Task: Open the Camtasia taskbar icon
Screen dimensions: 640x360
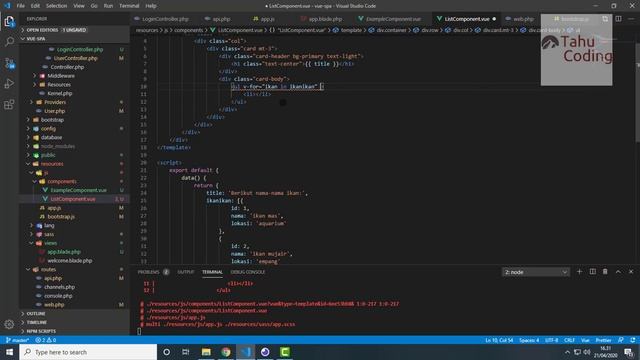Action: click(285, 352)
